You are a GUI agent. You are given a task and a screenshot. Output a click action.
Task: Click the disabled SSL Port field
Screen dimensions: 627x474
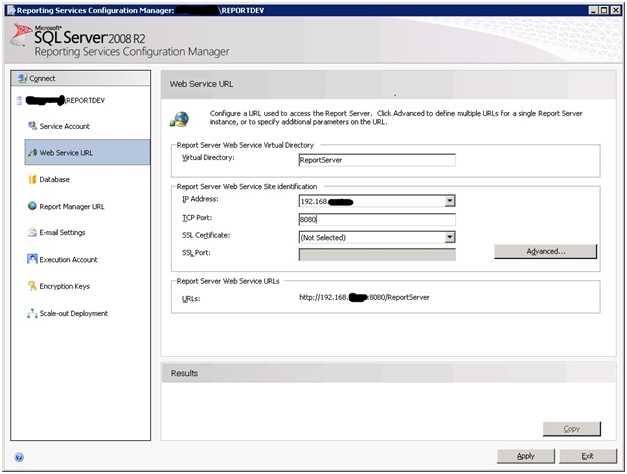pos(377,254)
